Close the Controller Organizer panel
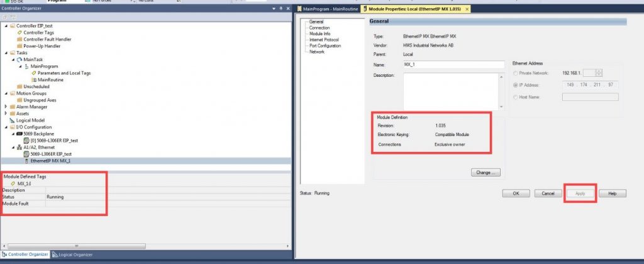Screen dimensions: 644x264 pos(287,8)
